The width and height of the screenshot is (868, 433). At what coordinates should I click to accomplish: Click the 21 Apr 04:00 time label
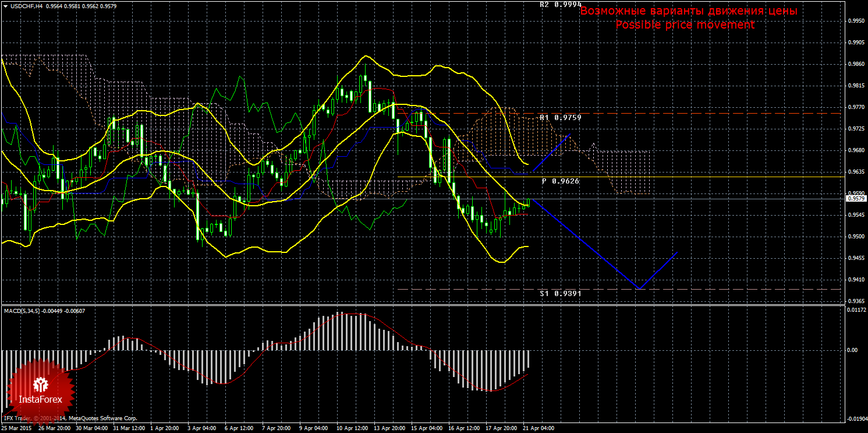[538, 428]
